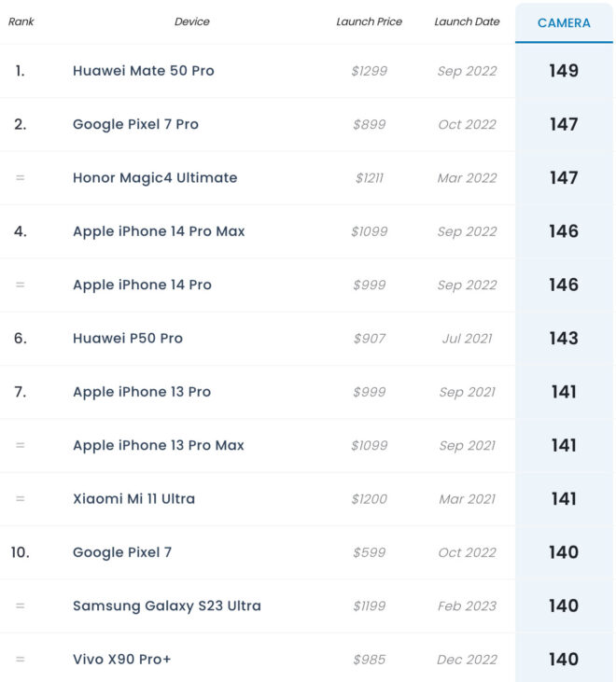
Task: Click Apple iPhone 13 Pro device link
Action: pyautogui.click(x=142, y=392)
